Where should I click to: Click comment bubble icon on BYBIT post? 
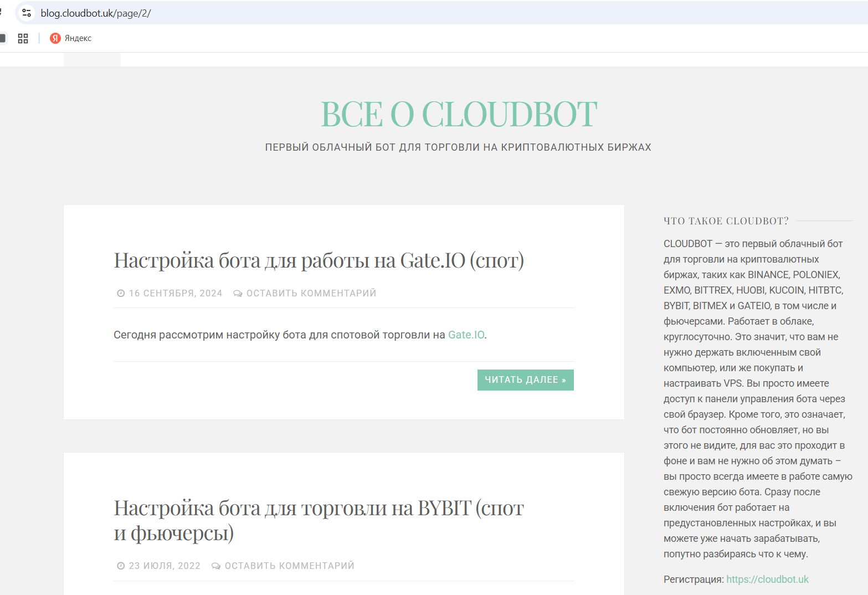(215, 566)
